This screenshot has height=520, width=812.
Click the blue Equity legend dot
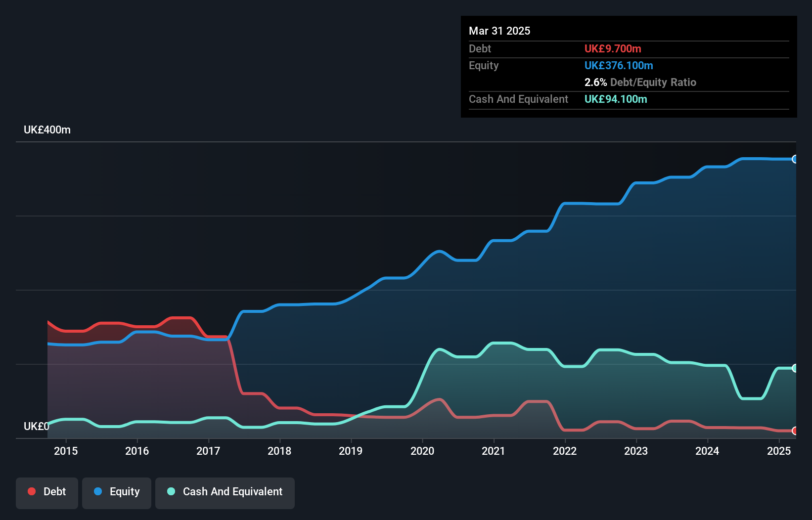(98, 491)
